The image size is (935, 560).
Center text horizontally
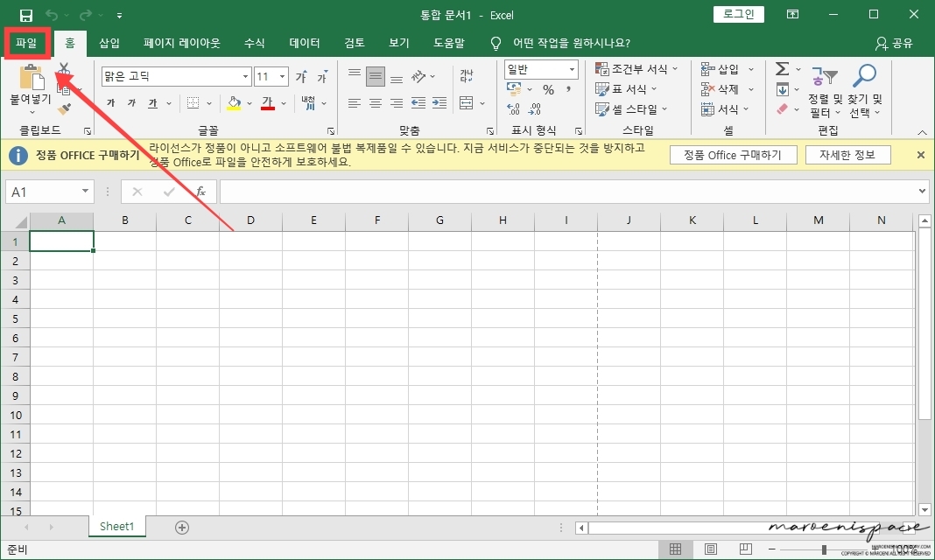point(375,103)
